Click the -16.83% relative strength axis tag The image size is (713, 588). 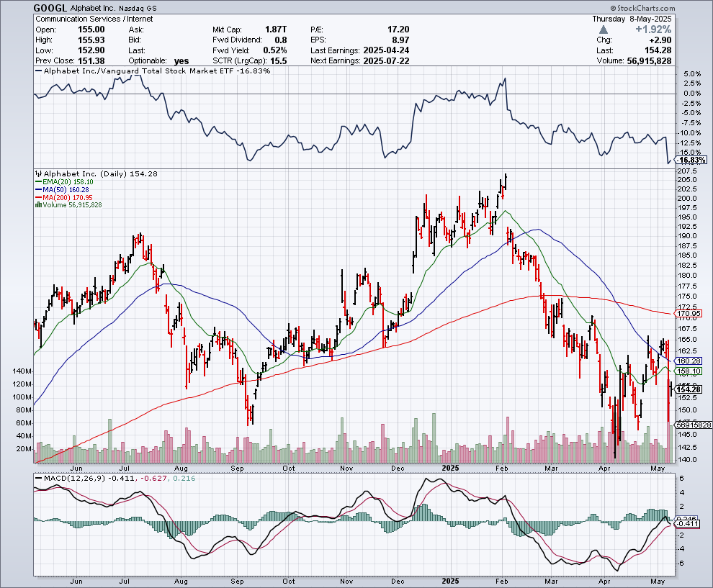[691, 160]
